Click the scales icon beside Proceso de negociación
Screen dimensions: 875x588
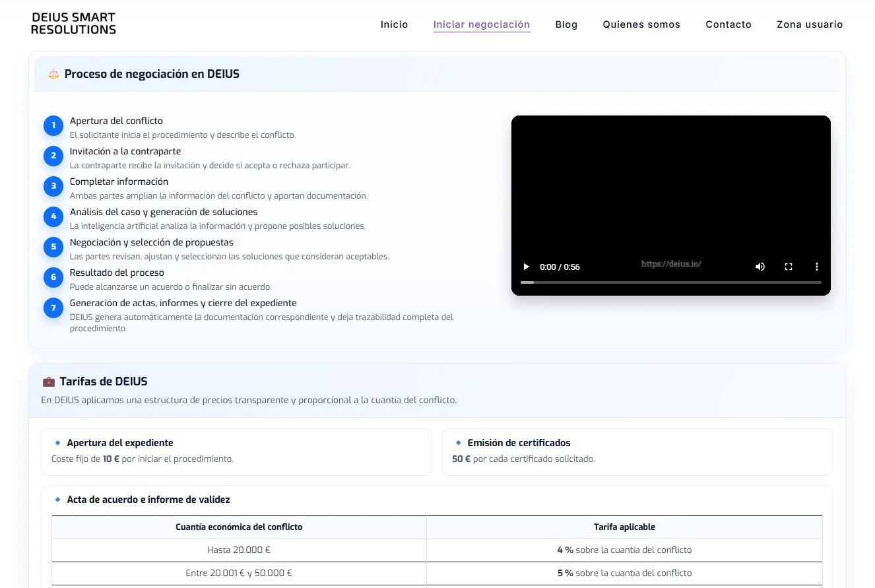(53, 74)
